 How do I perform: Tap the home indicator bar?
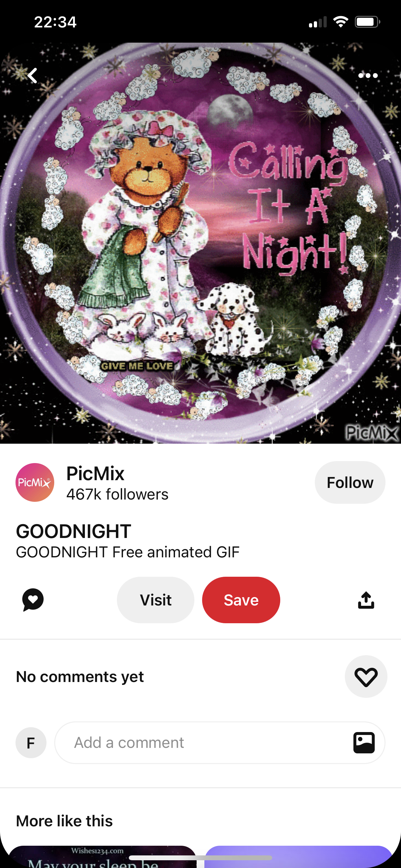200,858
